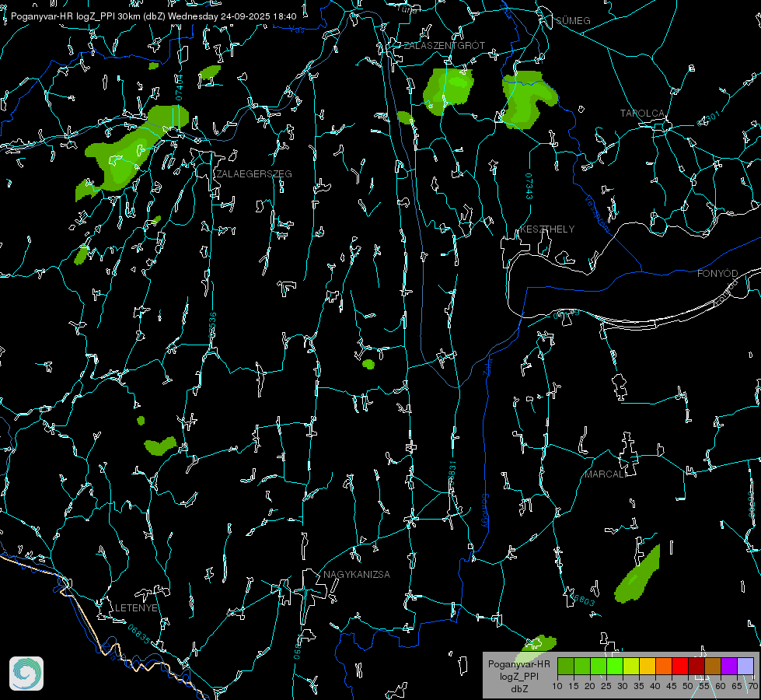Select the MARCALI town label
761x700 pixels.
606,474
